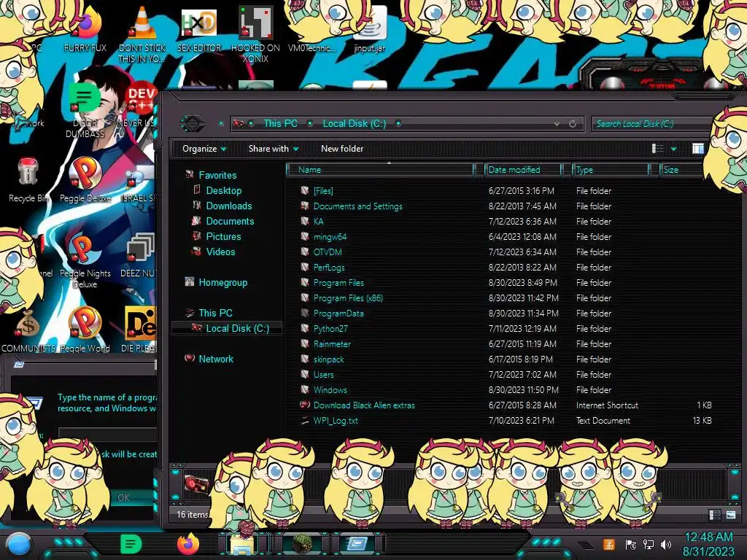Launch the Peggle Deluxe desktop shortcut

coord(85,180)
